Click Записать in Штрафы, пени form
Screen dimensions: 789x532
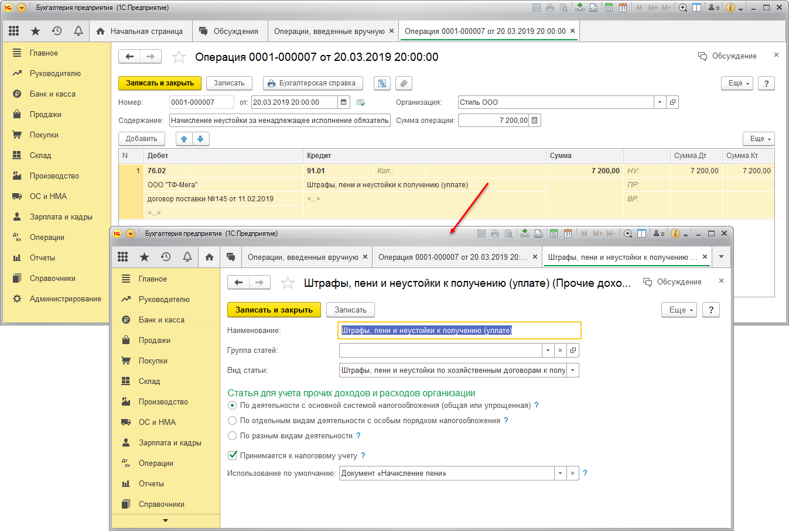tap(350, 310)
